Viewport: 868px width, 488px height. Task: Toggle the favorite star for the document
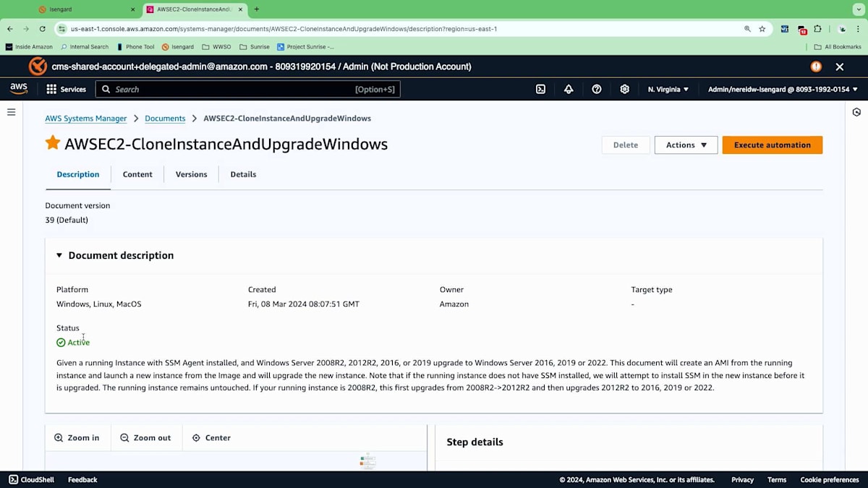click(x=53, y=142)
